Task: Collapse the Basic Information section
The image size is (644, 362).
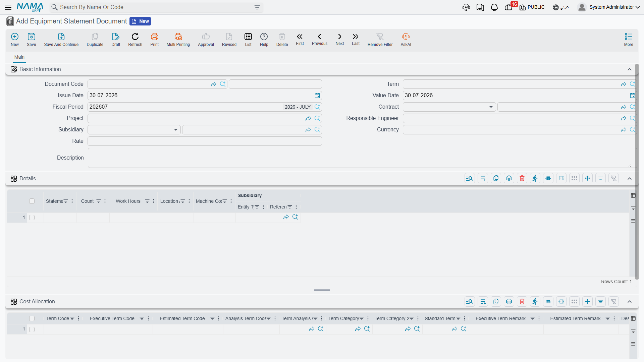Action: 630,69
